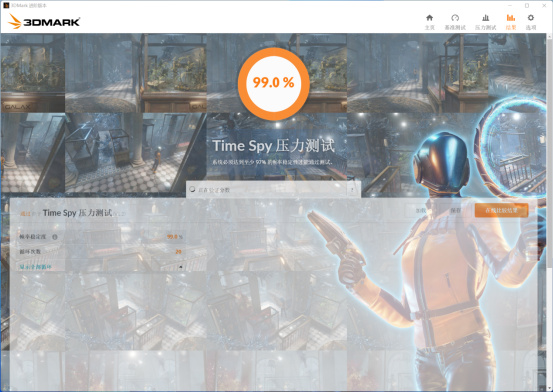553x392 pixels.
Task: Open the 基准测试 benchmarks tab
Action: pyautogui.click(x=455, y=22)
